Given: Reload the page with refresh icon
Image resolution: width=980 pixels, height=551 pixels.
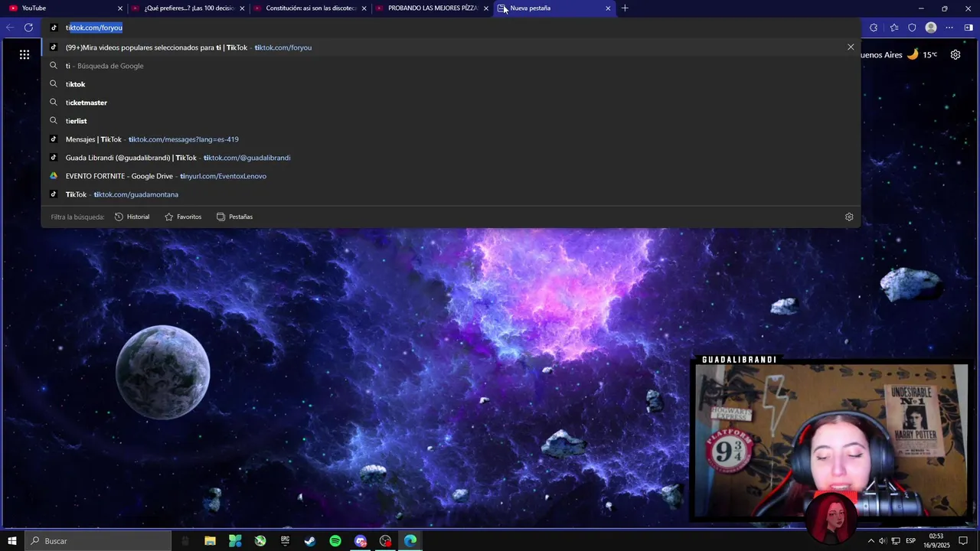Looking at the screenshot, I should (28, 28).
